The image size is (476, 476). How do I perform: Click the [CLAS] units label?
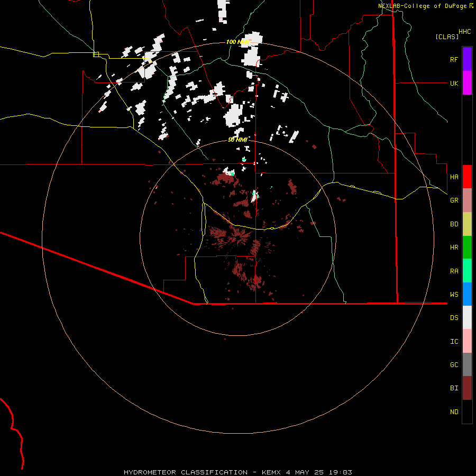click(x=447, y=36)
